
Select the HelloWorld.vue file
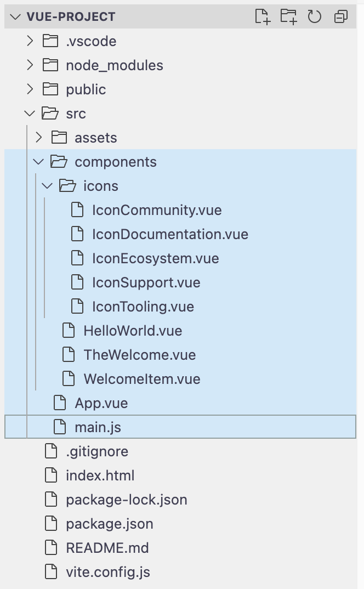(133, 331)
